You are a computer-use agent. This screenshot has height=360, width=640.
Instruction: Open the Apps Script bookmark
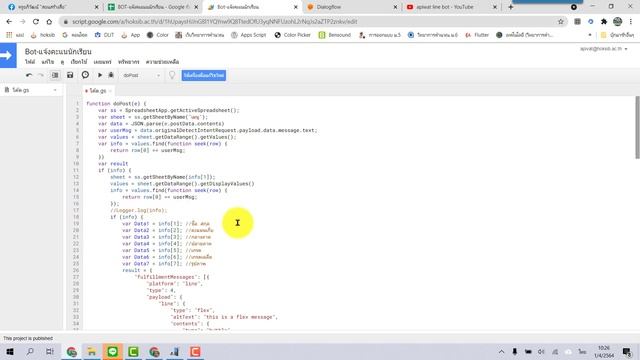click(x=249, y=35)
